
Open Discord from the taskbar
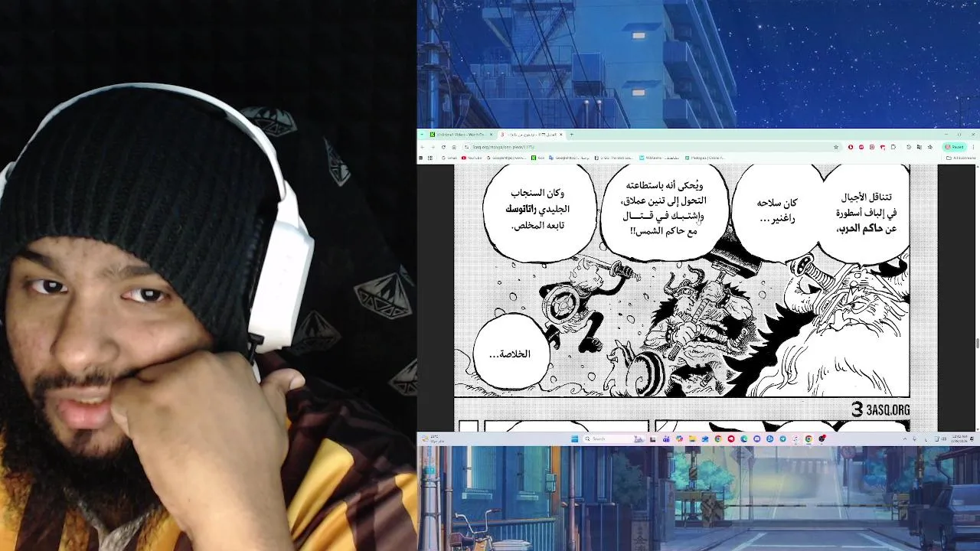(756, 439)
